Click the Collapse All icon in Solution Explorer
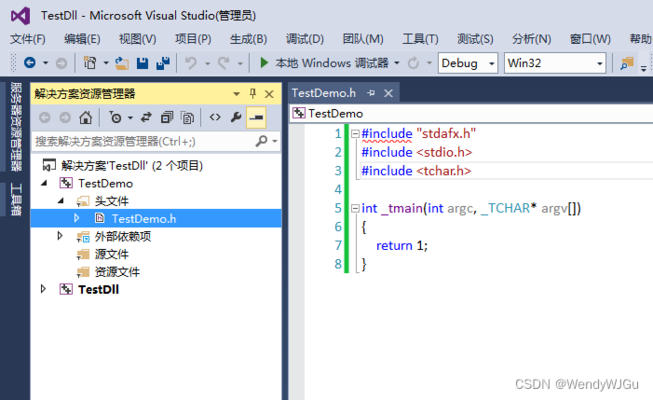Viewport: 653px width, 400px height. (x=167, y=117)
